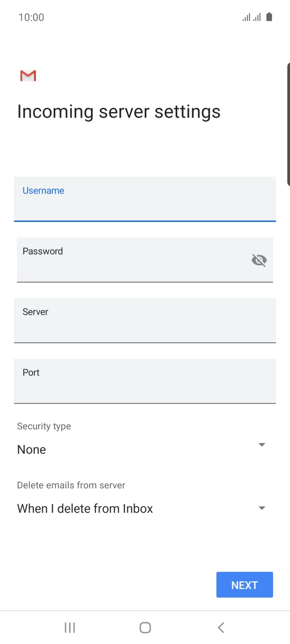
Task: Click the signal strength indicator
Action: coord(248,17)
